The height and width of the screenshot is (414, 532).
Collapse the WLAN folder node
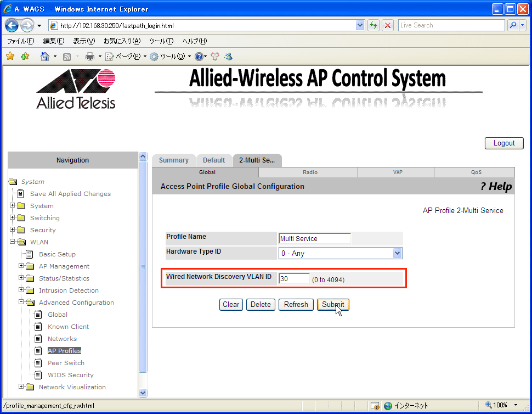pos(12,242)
